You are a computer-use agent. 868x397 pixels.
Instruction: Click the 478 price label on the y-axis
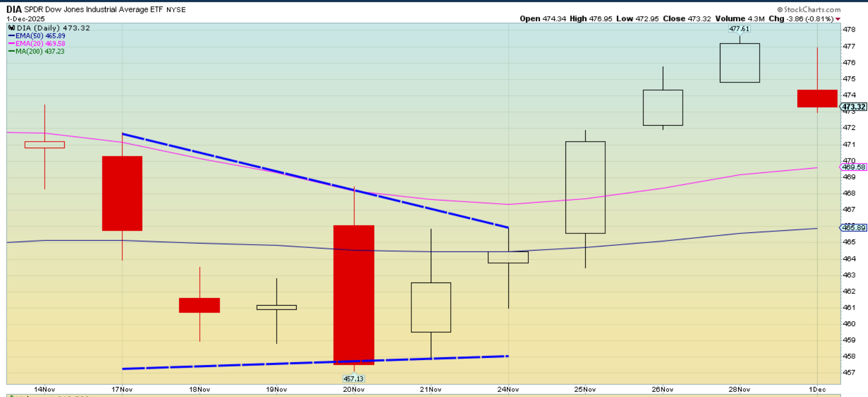[x=849, y=30]
